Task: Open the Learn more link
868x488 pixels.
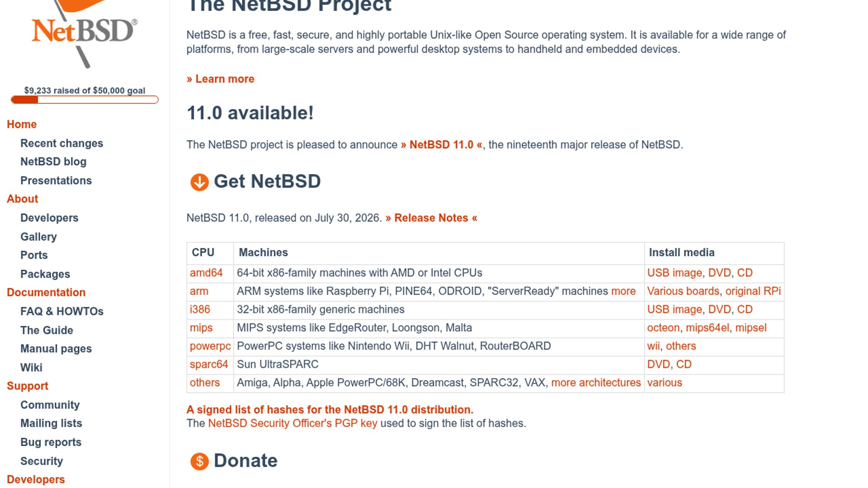Action: coord(220,79)
